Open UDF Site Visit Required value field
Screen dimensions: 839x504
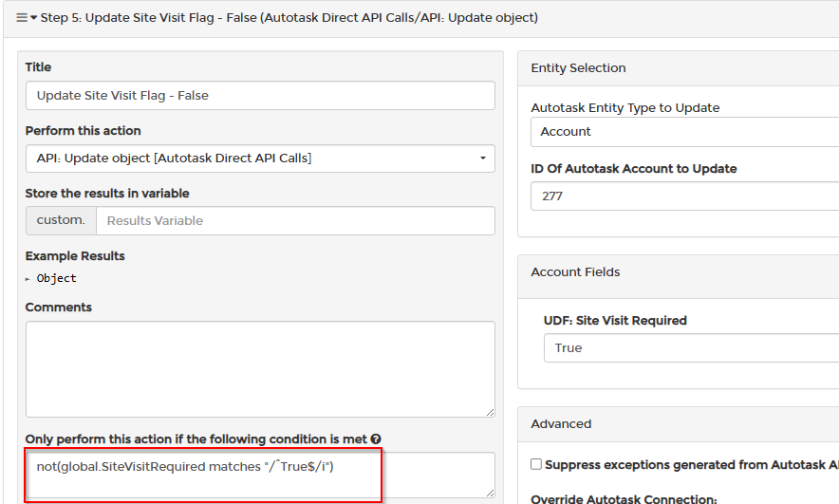[x=691, y=347]
